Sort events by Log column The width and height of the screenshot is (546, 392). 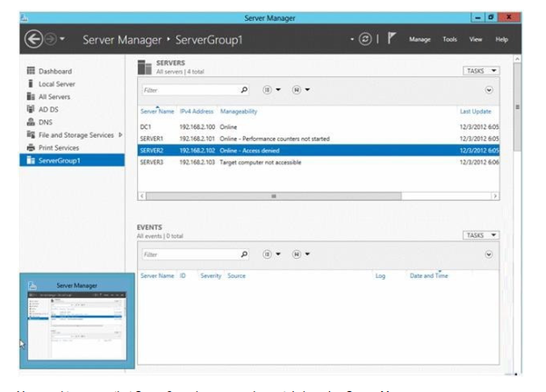coord(380,276)
